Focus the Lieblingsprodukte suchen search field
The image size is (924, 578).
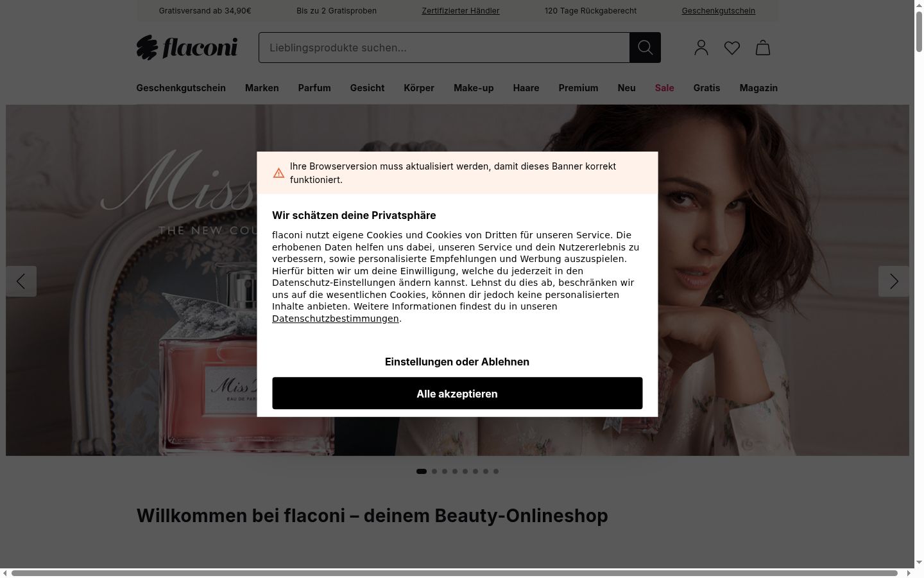[x=444, y=48]
